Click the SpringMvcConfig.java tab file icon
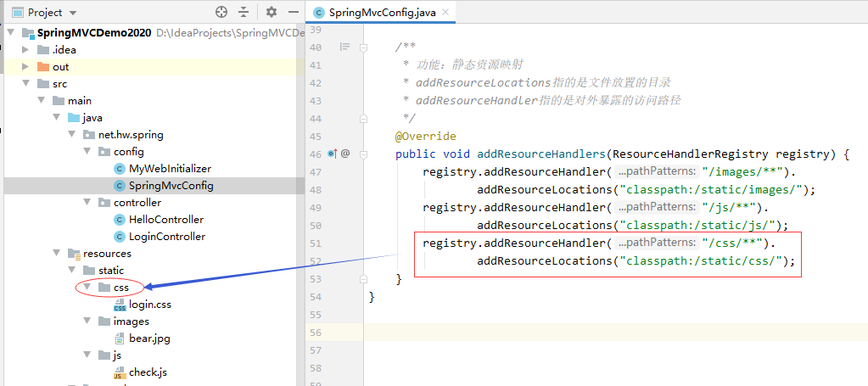The height and width of the screenshot is (386, 868). 319,12
